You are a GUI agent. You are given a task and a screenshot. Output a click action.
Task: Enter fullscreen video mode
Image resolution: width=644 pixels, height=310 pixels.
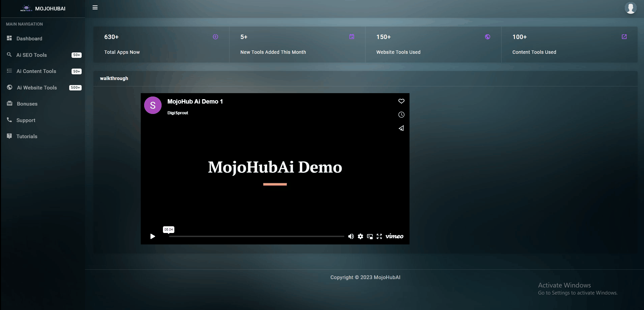click(379, 236)
